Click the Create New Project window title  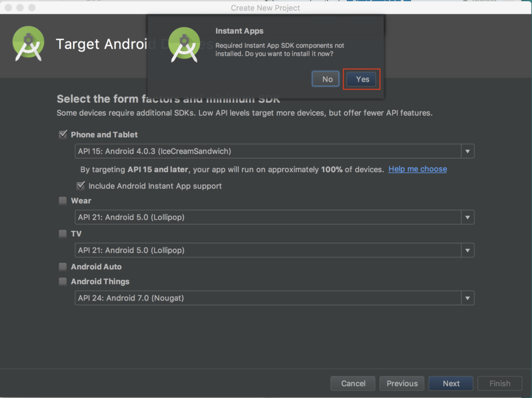265,8
